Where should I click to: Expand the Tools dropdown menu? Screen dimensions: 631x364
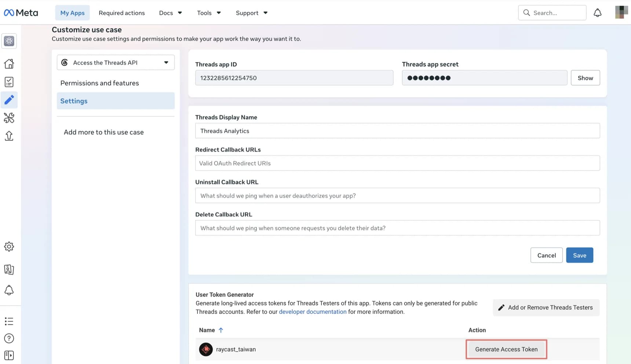coord(209,13)
